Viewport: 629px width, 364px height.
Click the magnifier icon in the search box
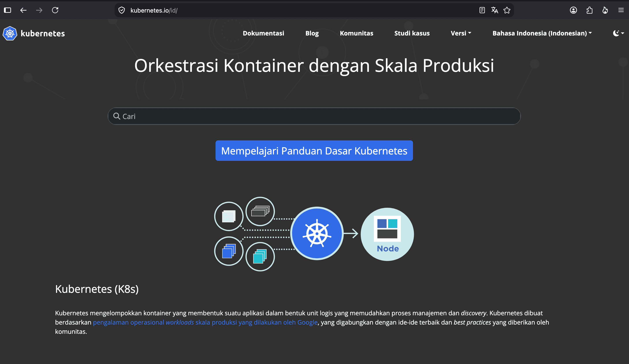pyautogui.click(x=117, y=116)
